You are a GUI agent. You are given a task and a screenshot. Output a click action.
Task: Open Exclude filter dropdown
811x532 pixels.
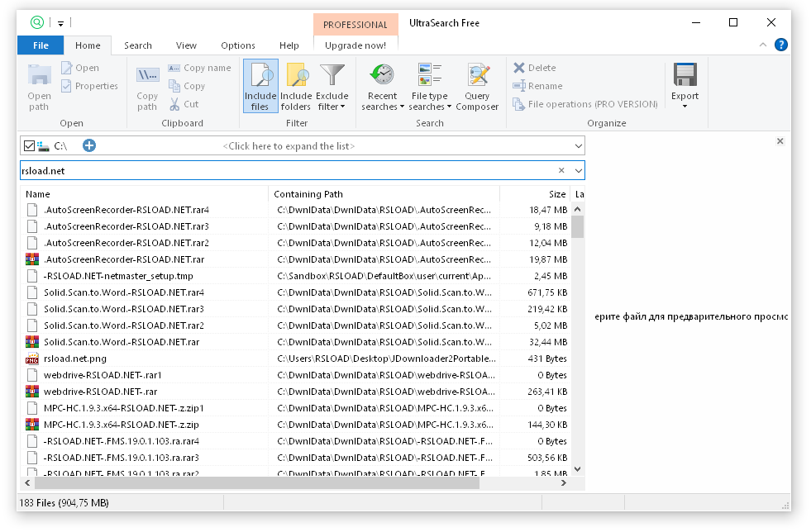click(332, 86)
